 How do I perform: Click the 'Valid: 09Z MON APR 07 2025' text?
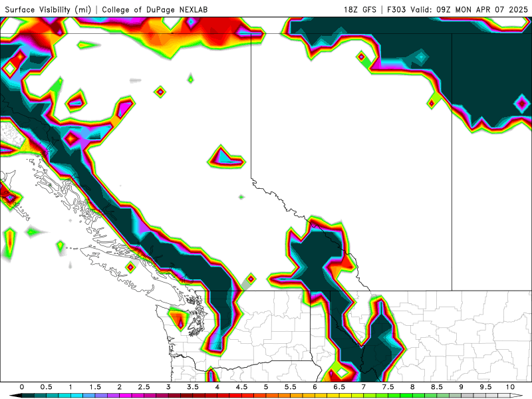469,9
